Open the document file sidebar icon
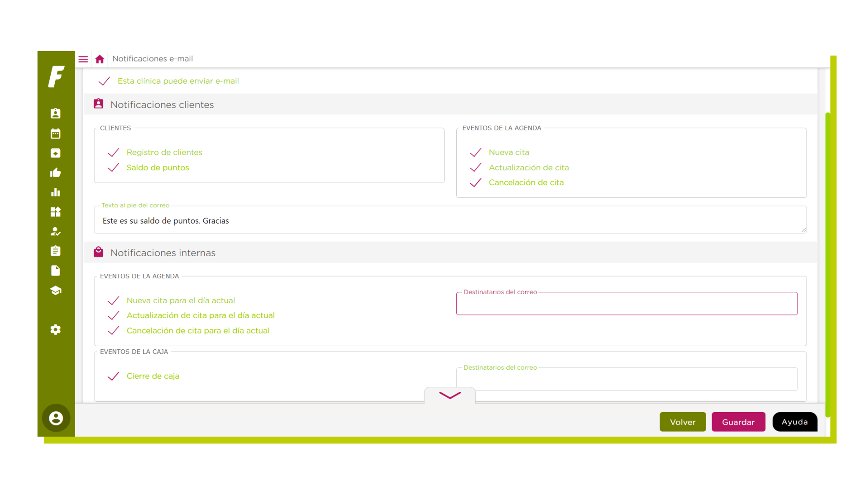This screenshot has width=868, height=488. pos(56,271)
